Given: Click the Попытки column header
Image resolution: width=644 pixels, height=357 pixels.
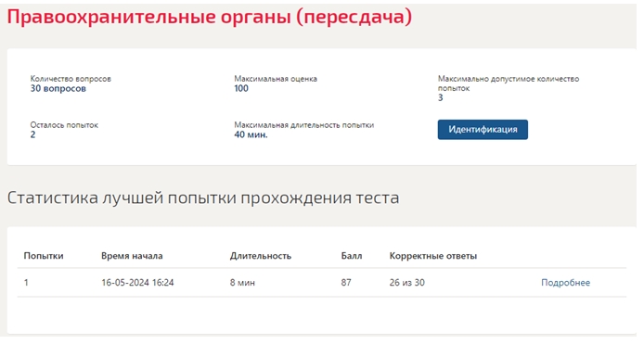Looking at the screenshot, I should click(44, 256).
